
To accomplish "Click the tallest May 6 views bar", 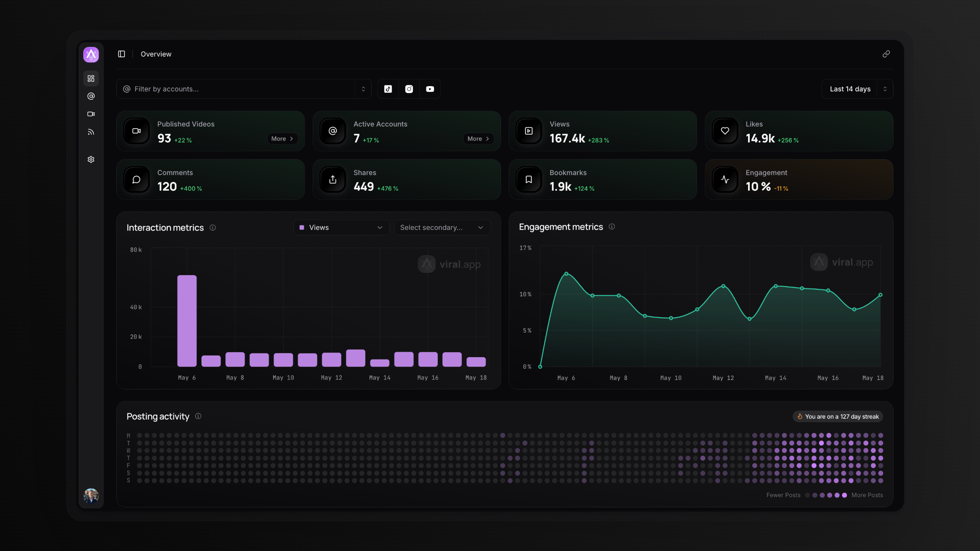I will pos(187,320).
